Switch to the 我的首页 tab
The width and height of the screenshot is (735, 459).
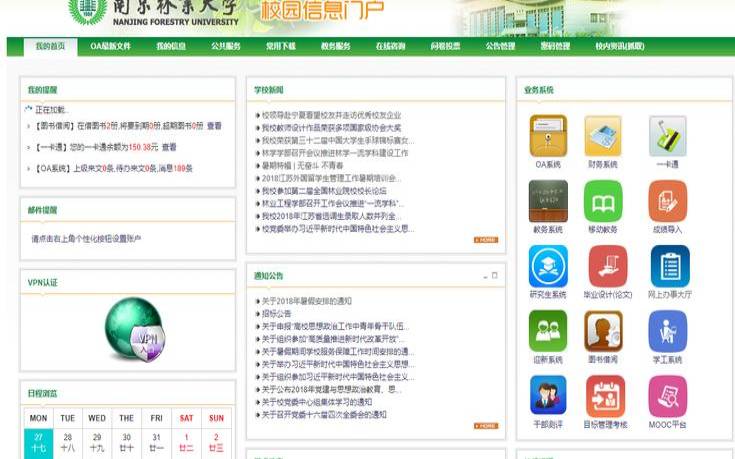tap(51, 46)
